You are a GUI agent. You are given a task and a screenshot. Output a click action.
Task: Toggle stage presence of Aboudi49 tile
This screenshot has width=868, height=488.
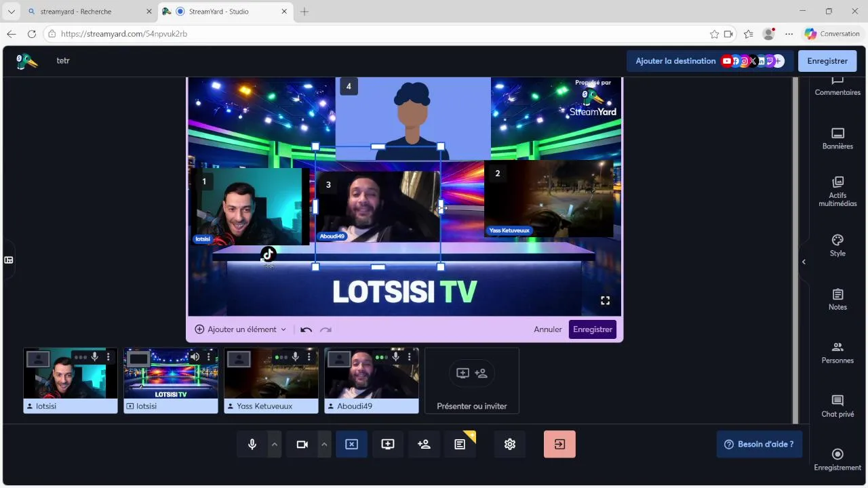[x=339, y=359]
